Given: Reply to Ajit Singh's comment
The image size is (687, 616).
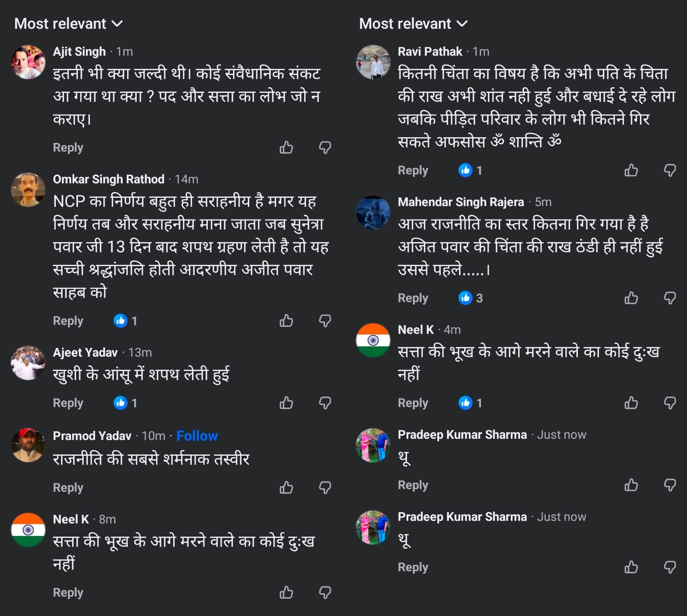Looking at the screenshot, I should point(68,147).
